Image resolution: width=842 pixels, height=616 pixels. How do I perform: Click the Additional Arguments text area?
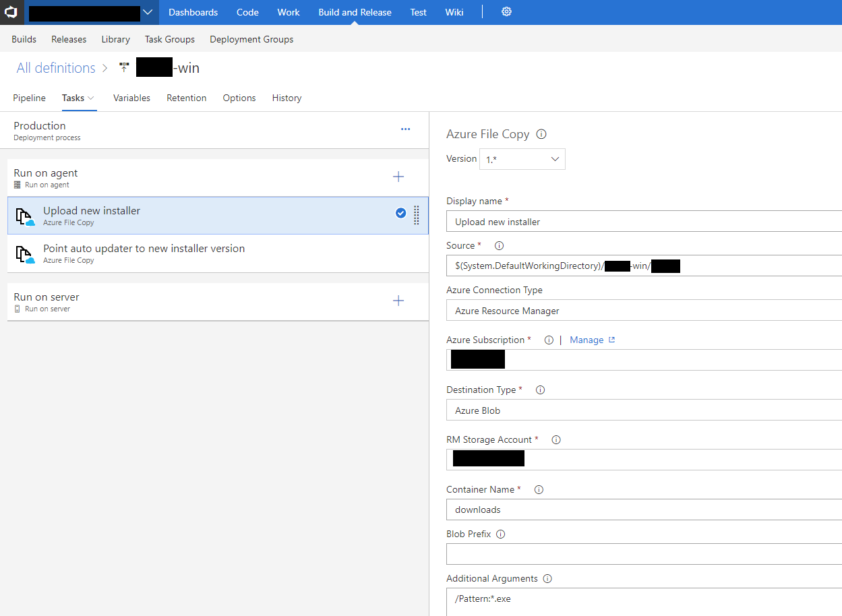tap(644, 602)
